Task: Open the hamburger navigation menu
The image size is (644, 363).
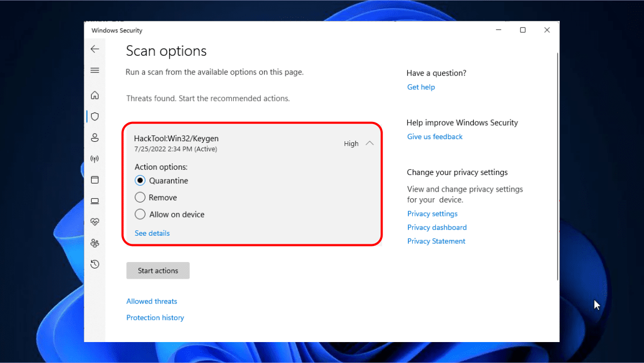Action: coord(95,70)
